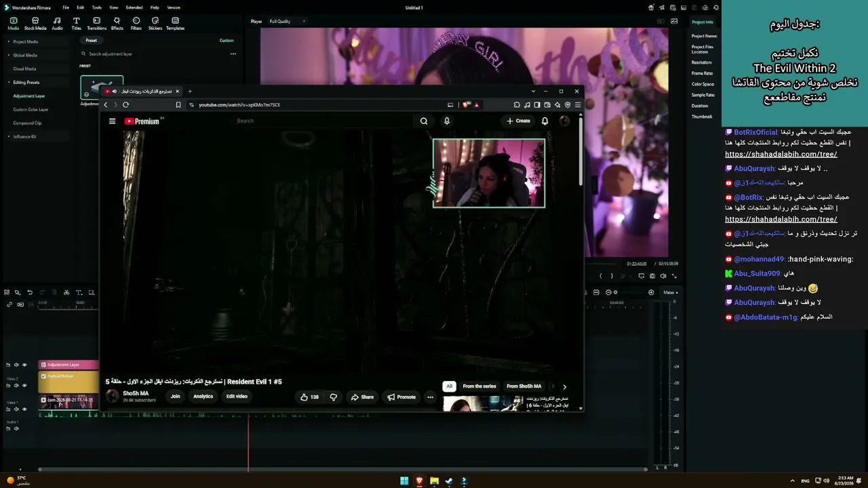Toggle lock on Audio 1 track

8,428
